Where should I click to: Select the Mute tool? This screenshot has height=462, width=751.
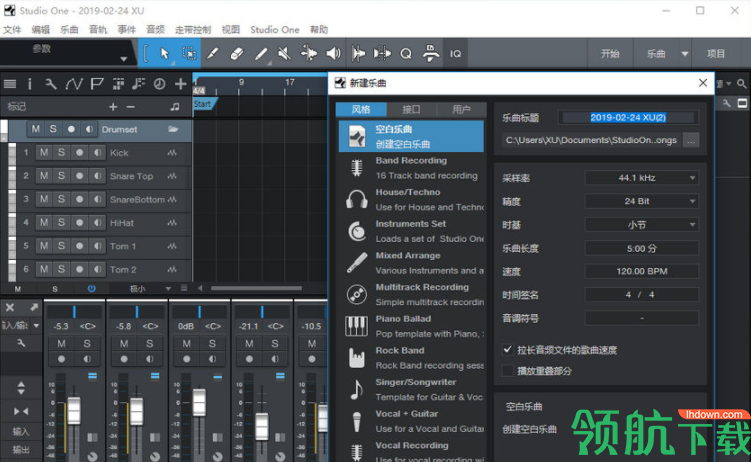click(x=284, y=54)
